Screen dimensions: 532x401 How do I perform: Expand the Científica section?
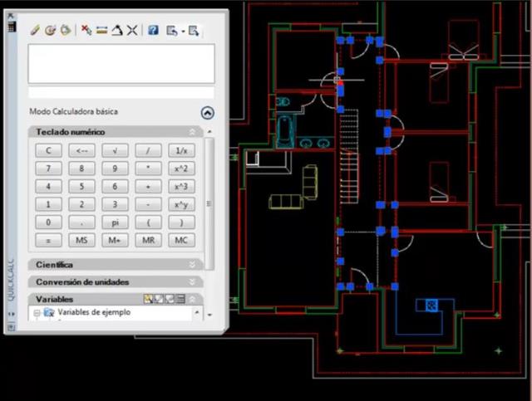click(192, 264)
